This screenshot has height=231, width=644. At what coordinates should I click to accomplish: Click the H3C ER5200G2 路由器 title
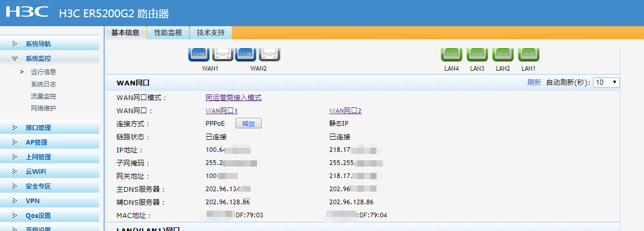(114, 14)
